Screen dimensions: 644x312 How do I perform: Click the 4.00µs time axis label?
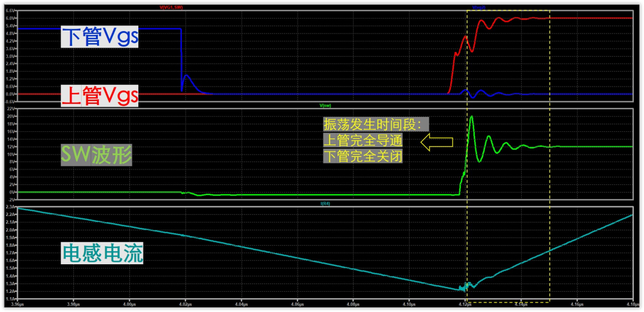[130, 305]
